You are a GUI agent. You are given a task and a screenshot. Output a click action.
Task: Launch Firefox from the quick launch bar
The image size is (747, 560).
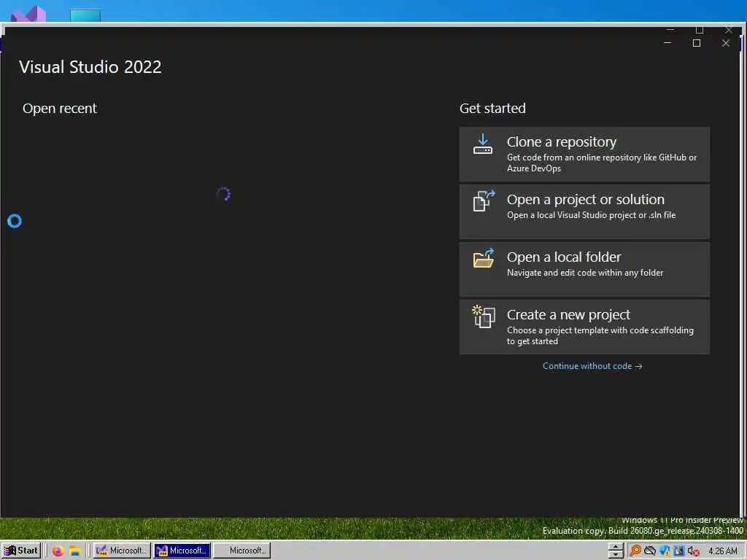pyautogui.click(x=58, y=551)
